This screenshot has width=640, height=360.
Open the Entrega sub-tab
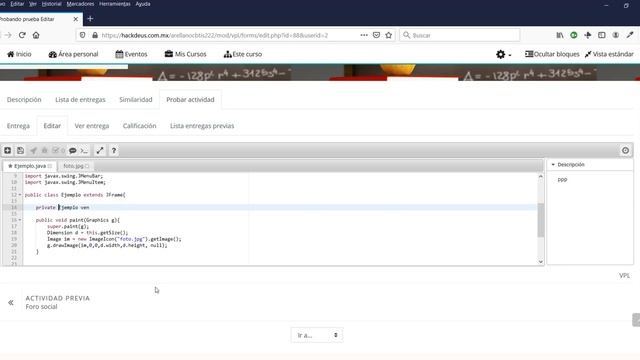point(18,126)
